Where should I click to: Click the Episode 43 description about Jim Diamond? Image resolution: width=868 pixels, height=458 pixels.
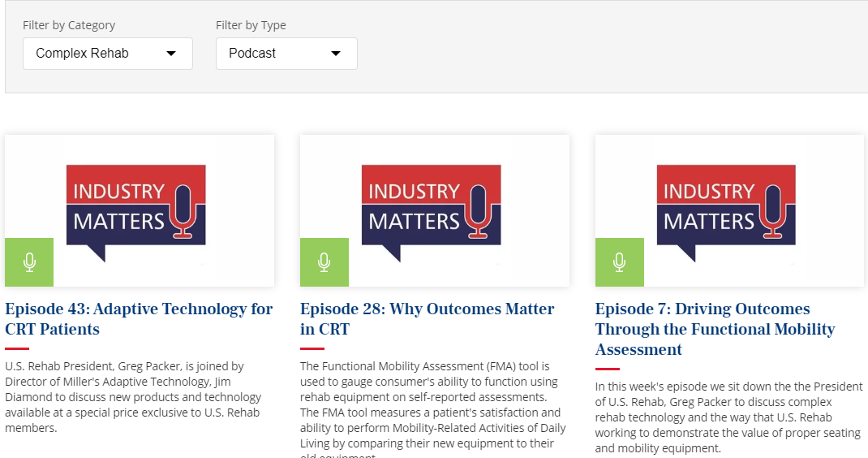pyautogui.click(x=134, y=397)
